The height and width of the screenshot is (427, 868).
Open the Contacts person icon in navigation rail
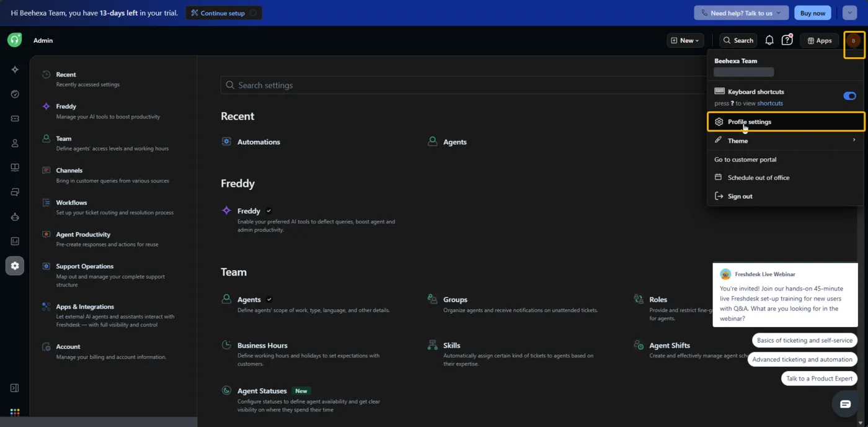tap(15, 143)
